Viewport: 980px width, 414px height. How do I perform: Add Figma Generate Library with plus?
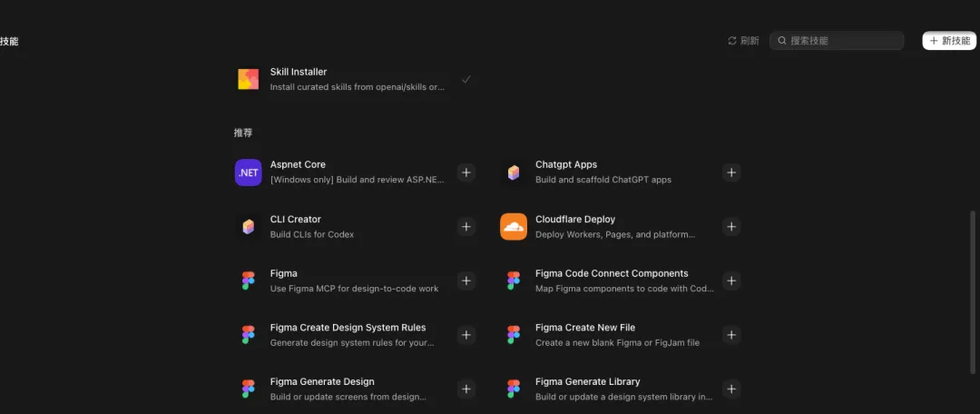(x=731, y=389)
